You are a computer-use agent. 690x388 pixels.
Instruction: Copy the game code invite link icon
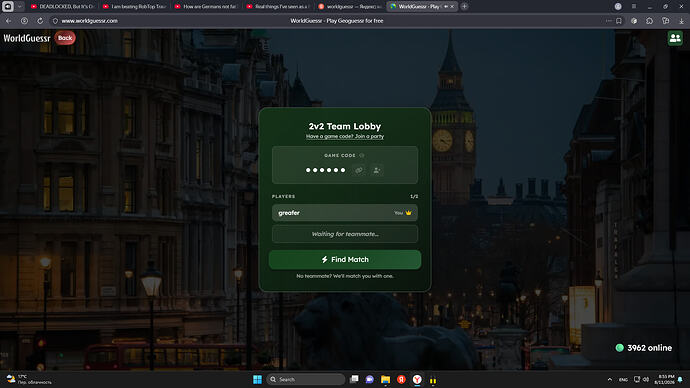[359, 170]
